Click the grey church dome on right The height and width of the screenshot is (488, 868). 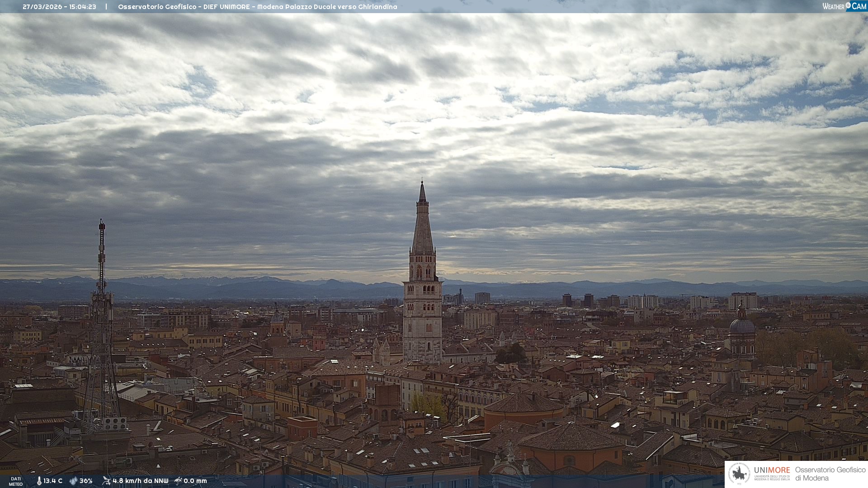point(742,325)
